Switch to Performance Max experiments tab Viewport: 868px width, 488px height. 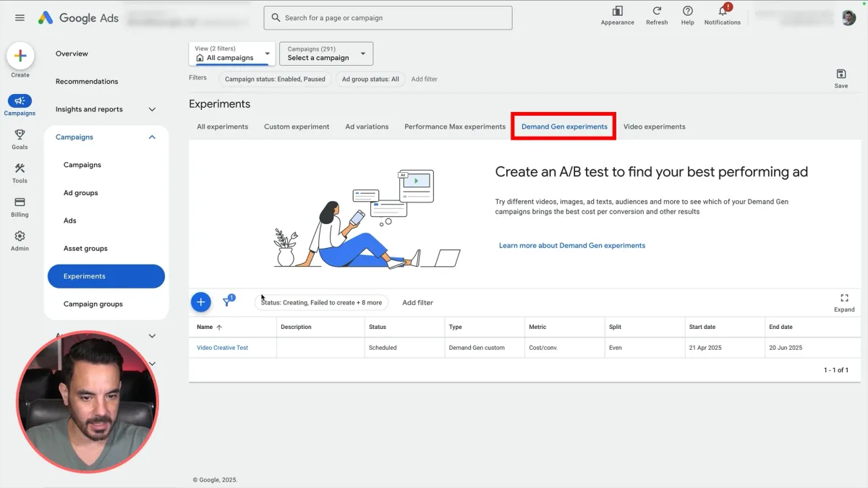click(x=455, y=127)
